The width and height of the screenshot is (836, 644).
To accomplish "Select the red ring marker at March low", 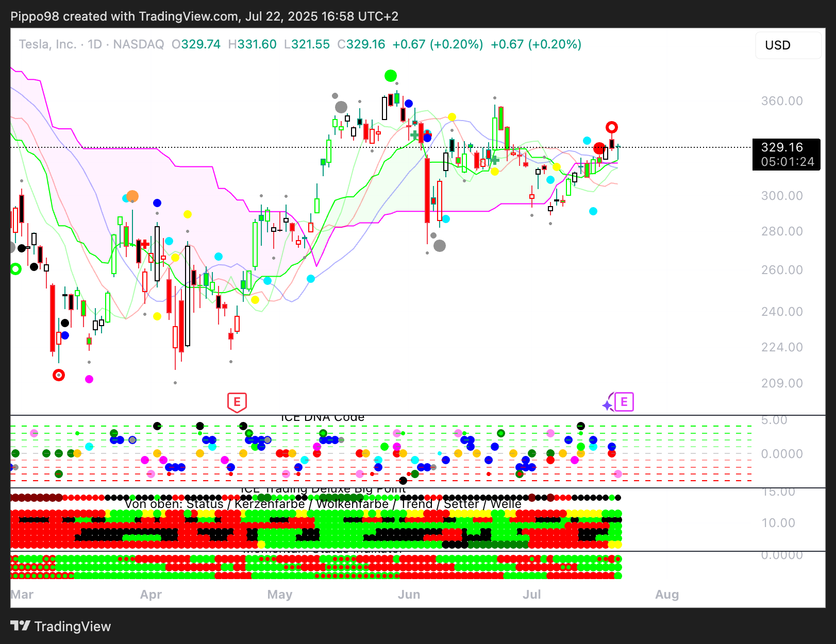I will coord(59,375).
